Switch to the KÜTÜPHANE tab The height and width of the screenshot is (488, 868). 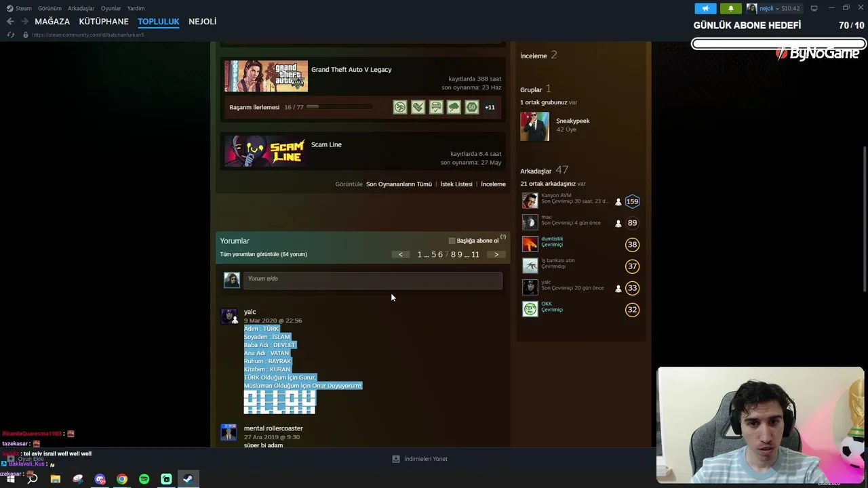pyautogui.click(x=104, y=22)
